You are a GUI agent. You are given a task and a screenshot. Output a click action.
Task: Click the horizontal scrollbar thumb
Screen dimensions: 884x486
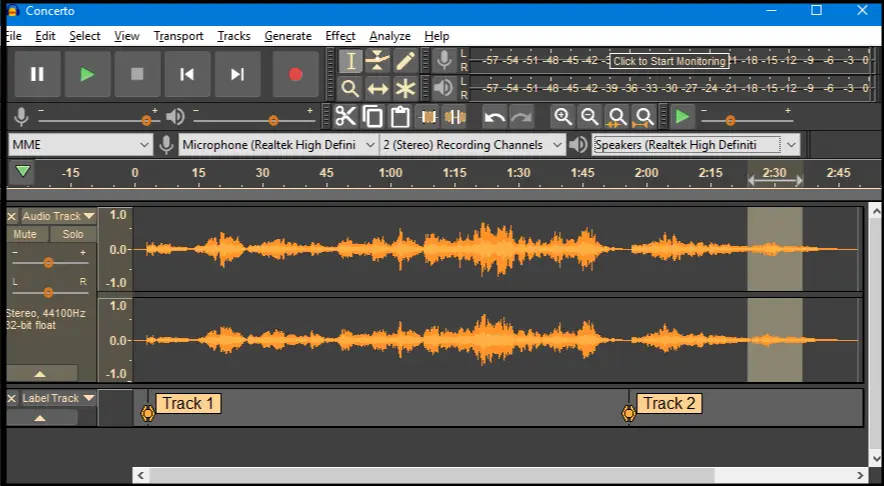tap(431, 475)
